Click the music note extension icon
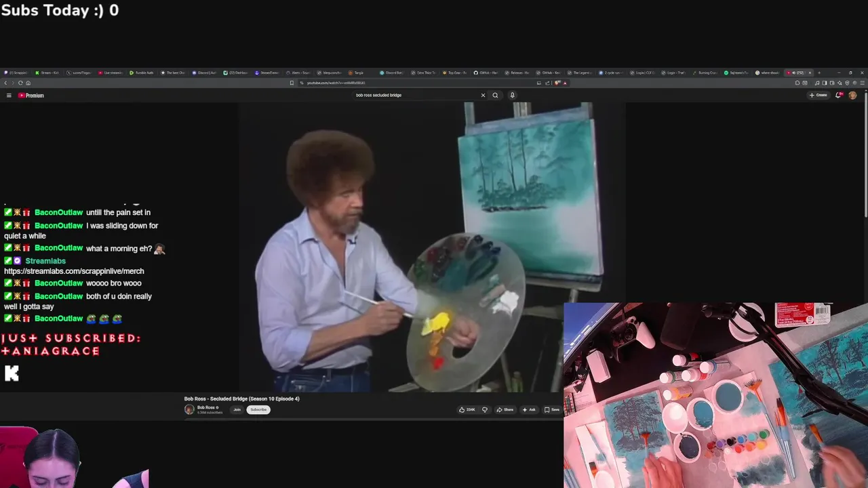The height and width of the screenshot is (488, 868). (x=817, y=83)
